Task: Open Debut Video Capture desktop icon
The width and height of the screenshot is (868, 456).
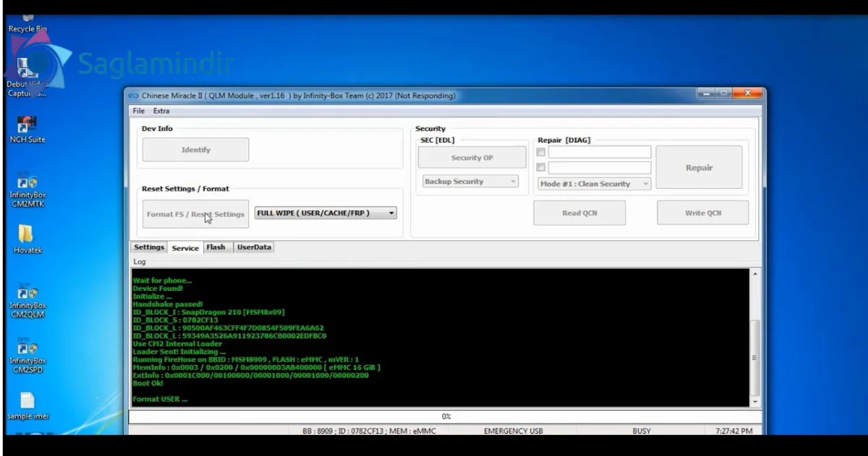Action: click(27, 76)
